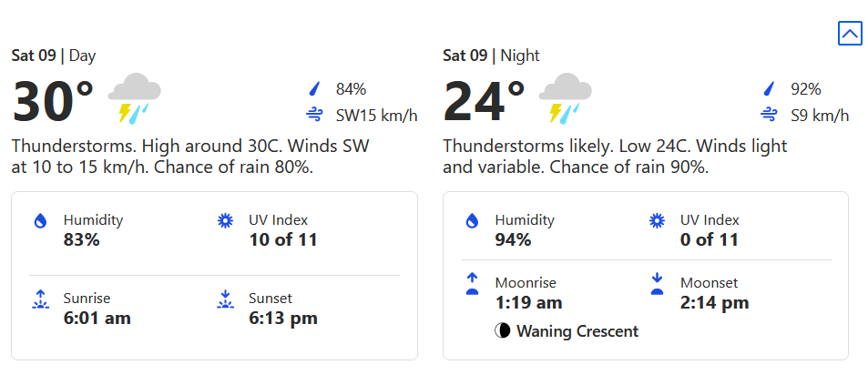This screenshot has width=868, height=375.
Task: Click the raindrop icon beside 92%
Action: click(770, 89)
